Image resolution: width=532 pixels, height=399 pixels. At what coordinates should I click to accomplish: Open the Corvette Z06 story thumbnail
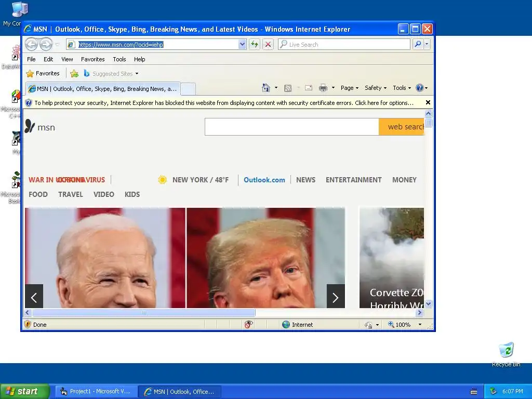point(392,258)
